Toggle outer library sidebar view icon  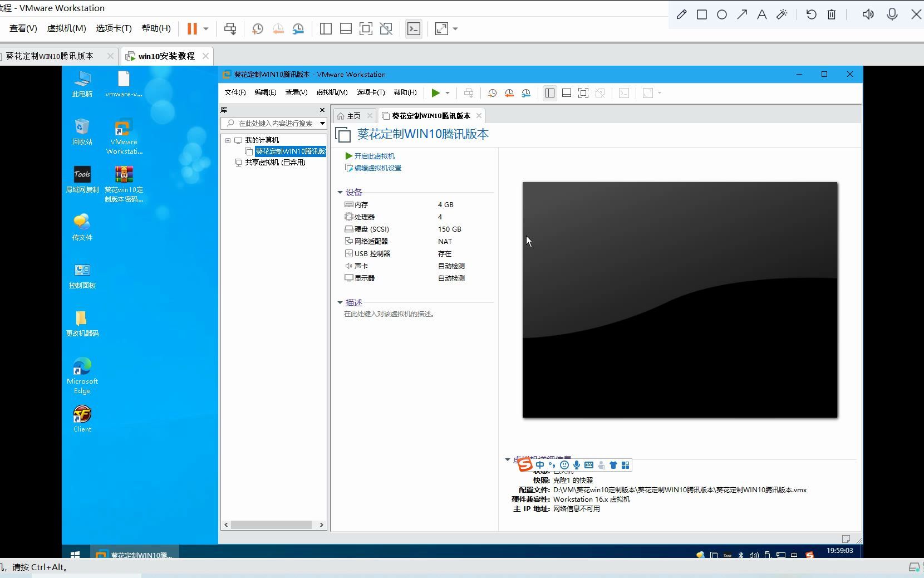coord(326,29)
